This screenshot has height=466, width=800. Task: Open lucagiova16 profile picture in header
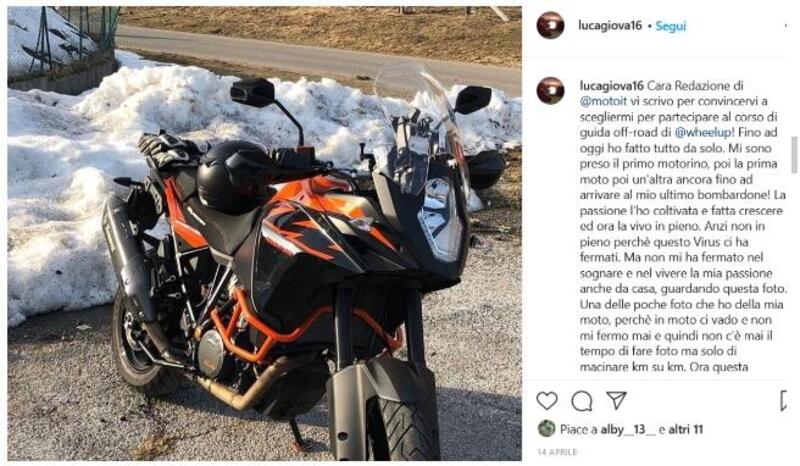[x=551, y=25]
